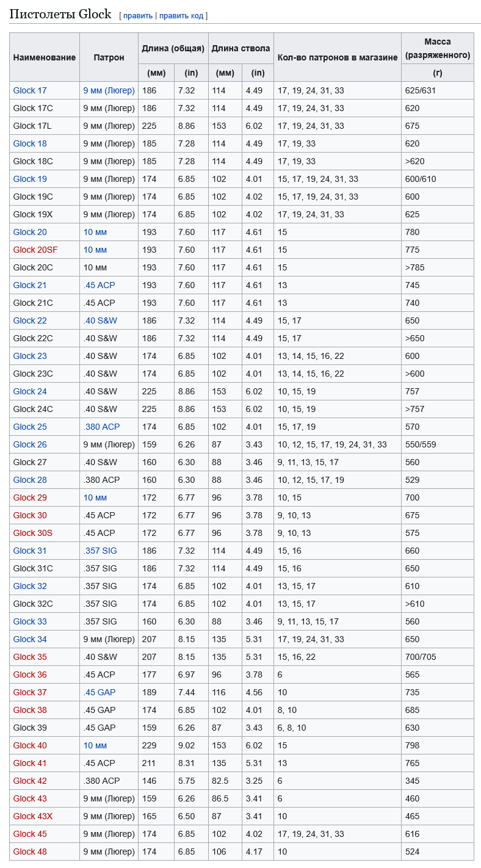Open '10 мм' link in Glock 20SF row
The image size is (481, 868).
point(95,250)
